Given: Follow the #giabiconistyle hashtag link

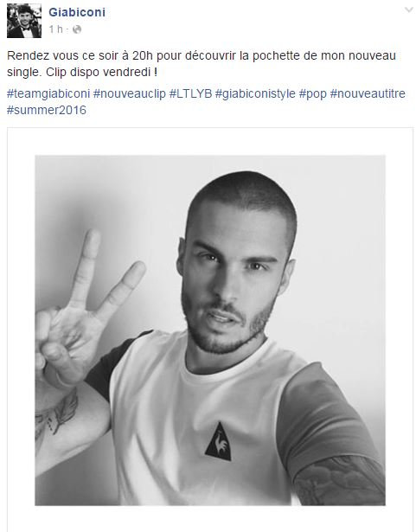Looking at the screenshot, I should pos(255,93).
